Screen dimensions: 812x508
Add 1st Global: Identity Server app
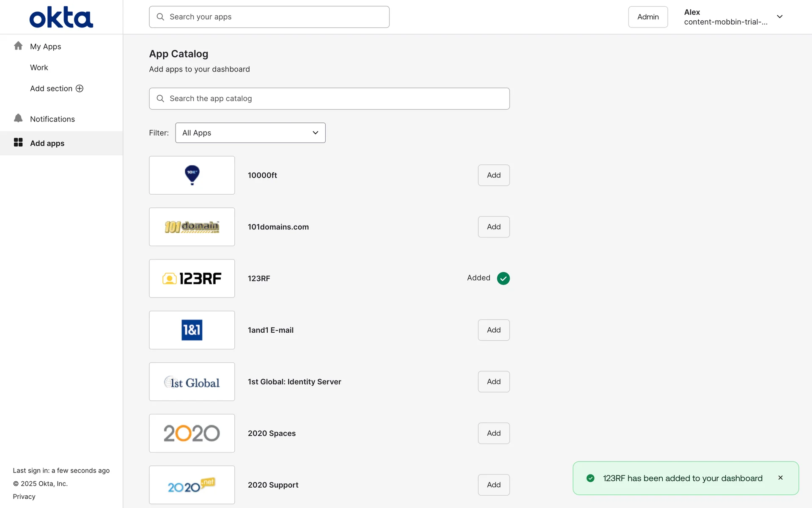[x=493, y=381]
